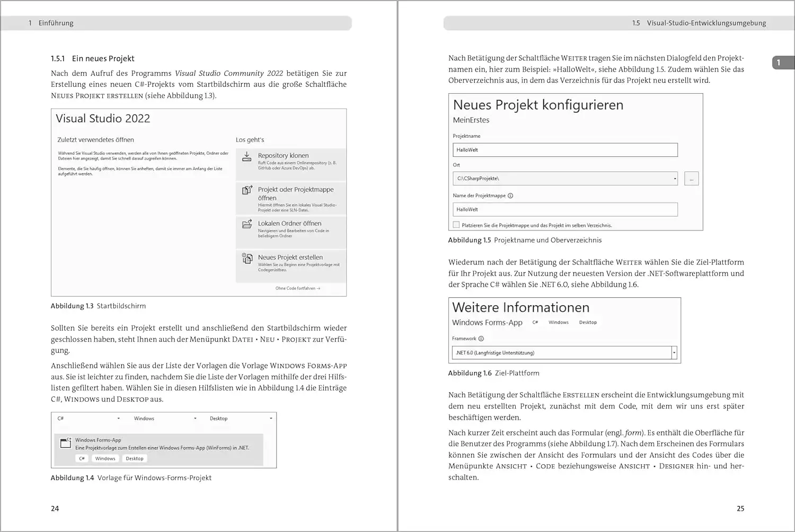Select the Windows Forms-App template entry
This screenshot has width=795, height=532.
click(159, 444)
